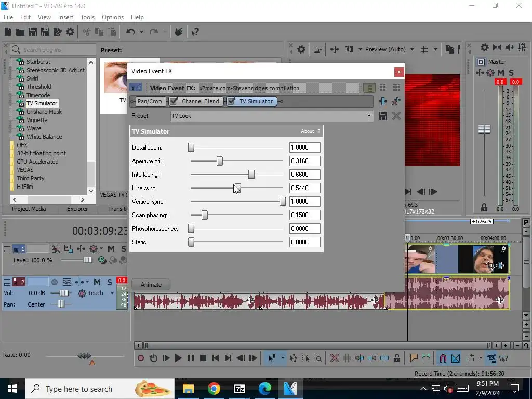Click the Insert Region icon in edit toolbar
532x399 pixels.
(426, 358)
